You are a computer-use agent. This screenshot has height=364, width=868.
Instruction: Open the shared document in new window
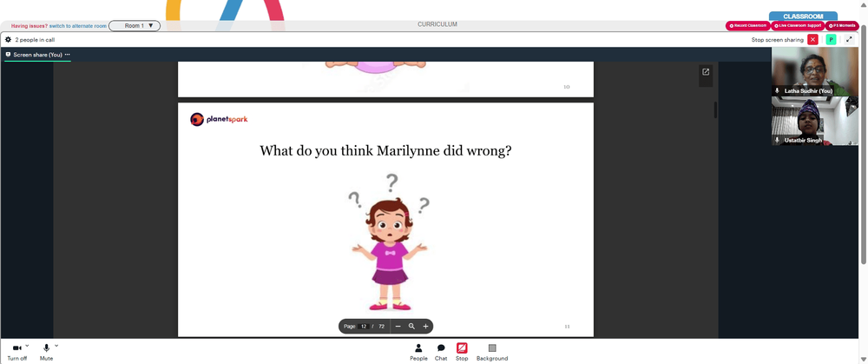coord(706,72)
